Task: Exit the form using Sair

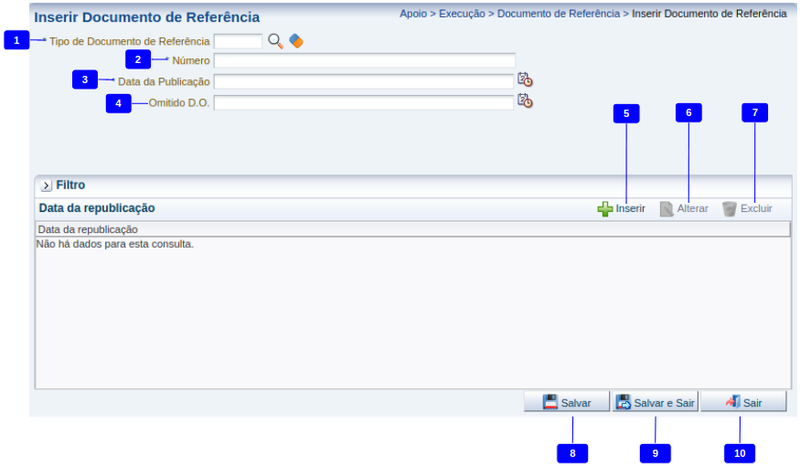Action: click(743, 402)
